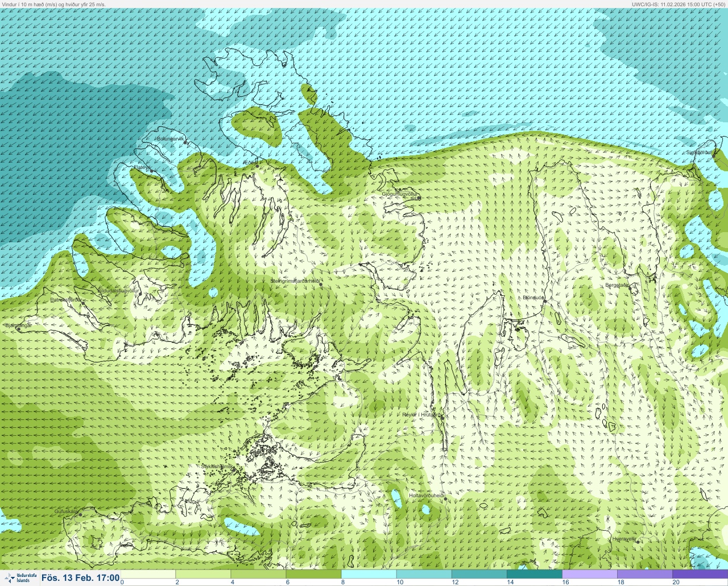Select the Gjögurflugvöllur station point
The width and height of the screenshot is (728, 586).
coord(419,197)
